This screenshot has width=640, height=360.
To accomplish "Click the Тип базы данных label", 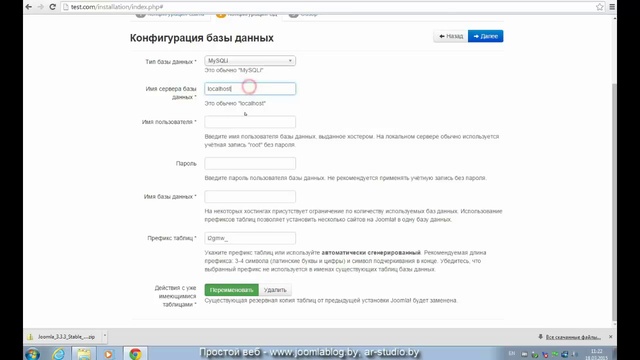I will coord(171,62).
